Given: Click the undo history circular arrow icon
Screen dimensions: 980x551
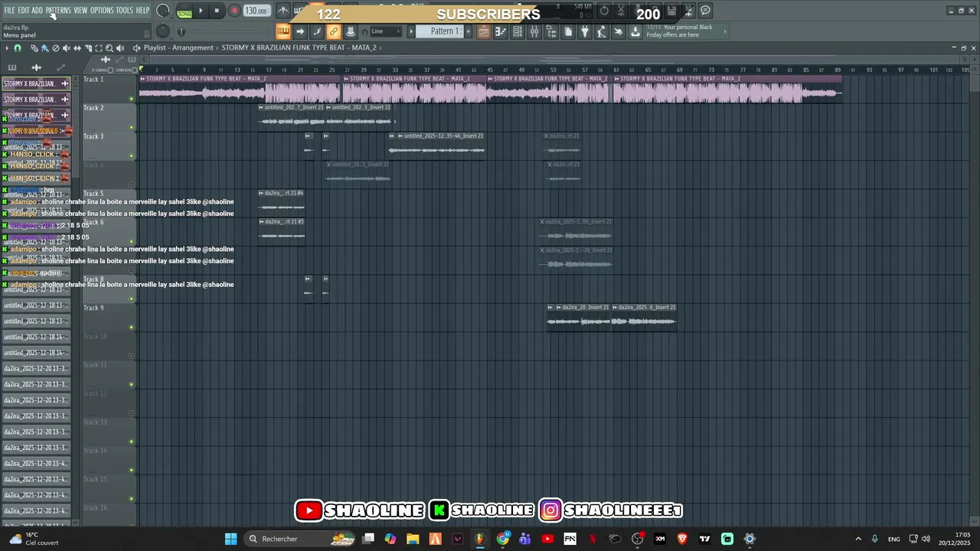Looking at the screenshot, I should point(605,11).
